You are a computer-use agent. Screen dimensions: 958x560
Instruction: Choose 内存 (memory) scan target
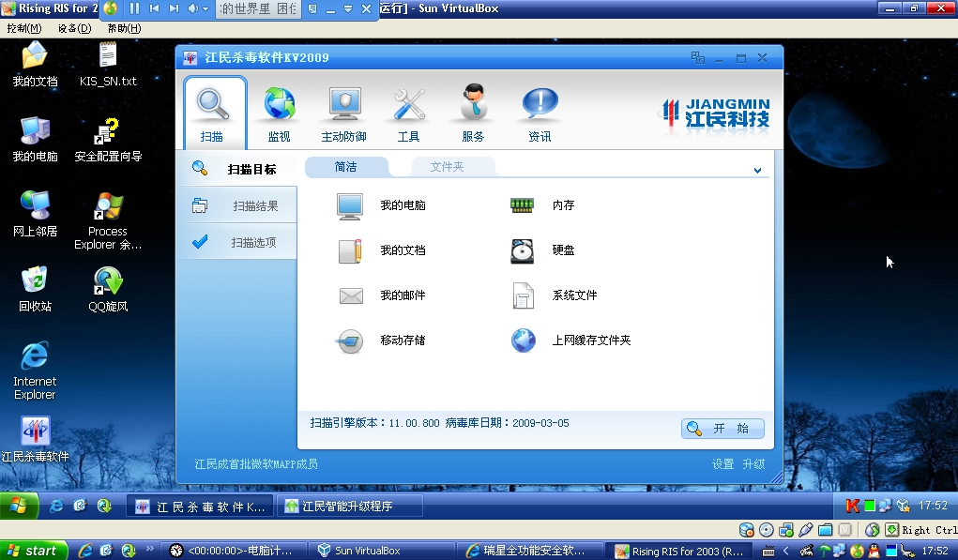[x=542, y=205]
